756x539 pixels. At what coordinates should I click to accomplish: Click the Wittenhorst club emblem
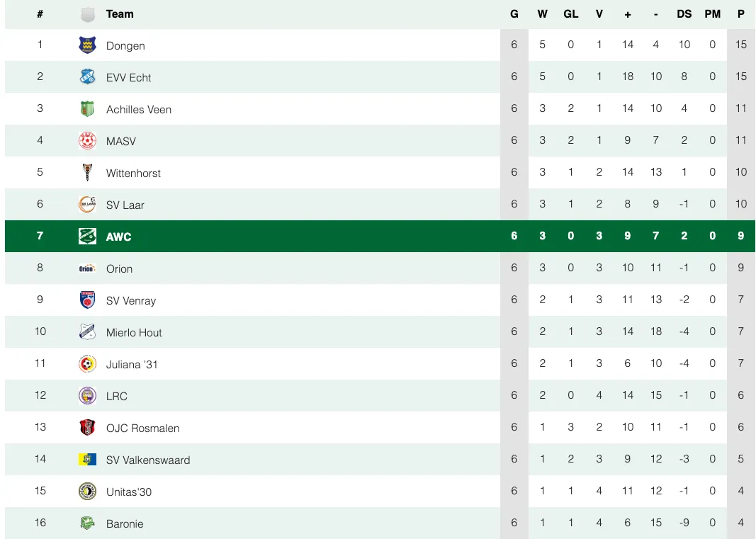click(87, 172)
